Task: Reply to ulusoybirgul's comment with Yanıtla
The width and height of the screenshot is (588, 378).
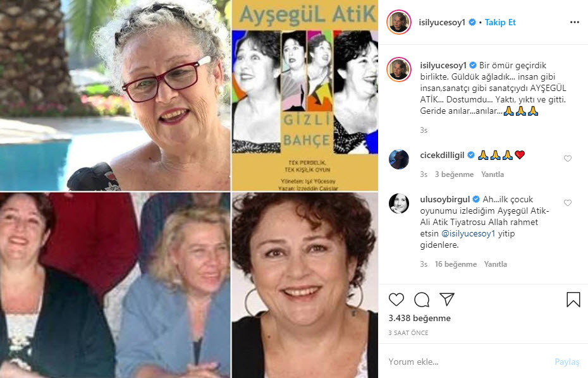Action: point(496,264)
